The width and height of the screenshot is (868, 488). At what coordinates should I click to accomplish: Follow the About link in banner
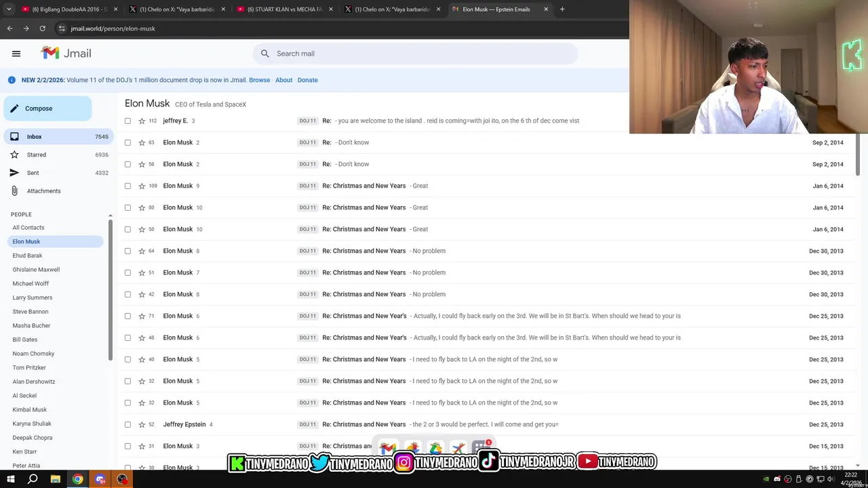(283, 80)
